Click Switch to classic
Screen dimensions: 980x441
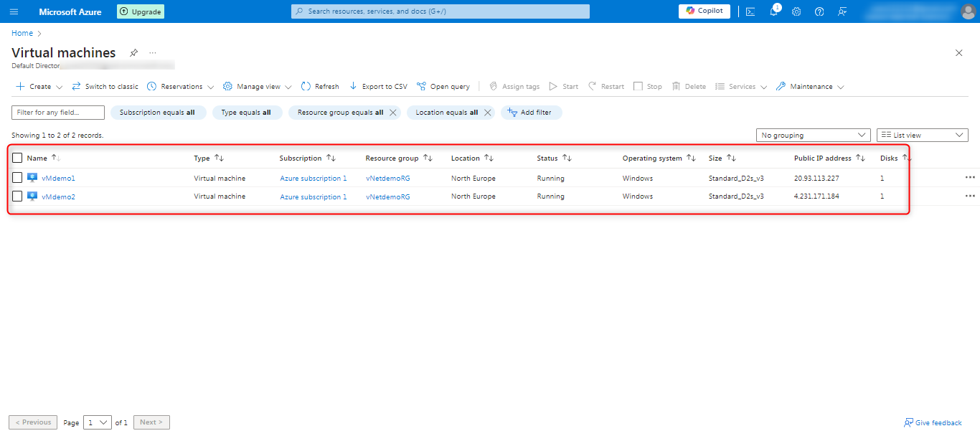pos(105,87)
